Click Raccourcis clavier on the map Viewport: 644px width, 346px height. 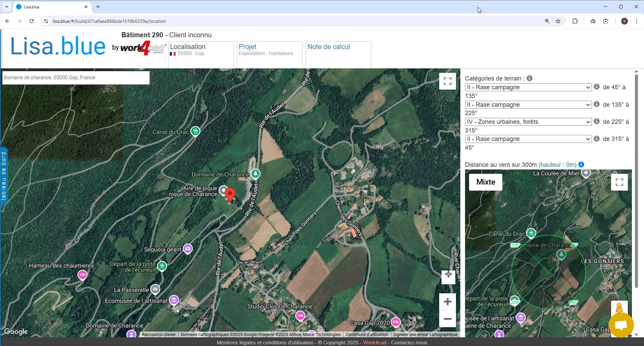[159, 335]
